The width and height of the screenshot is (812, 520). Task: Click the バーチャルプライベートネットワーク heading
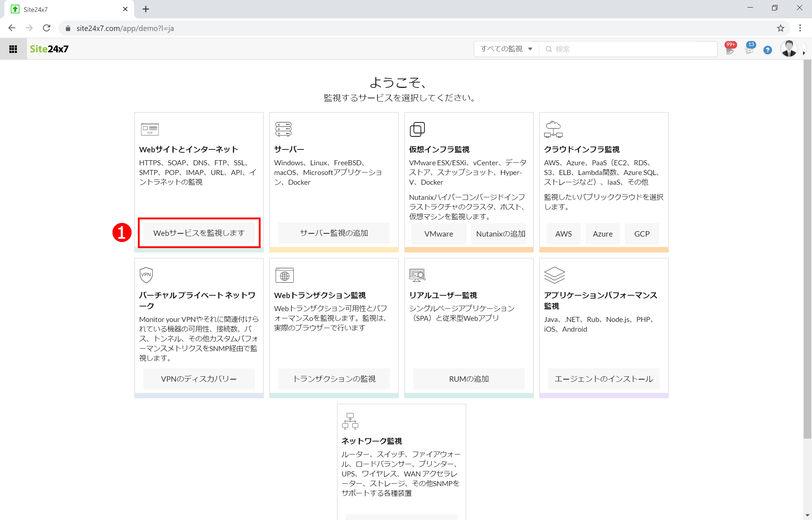click(x=197, y=300)
